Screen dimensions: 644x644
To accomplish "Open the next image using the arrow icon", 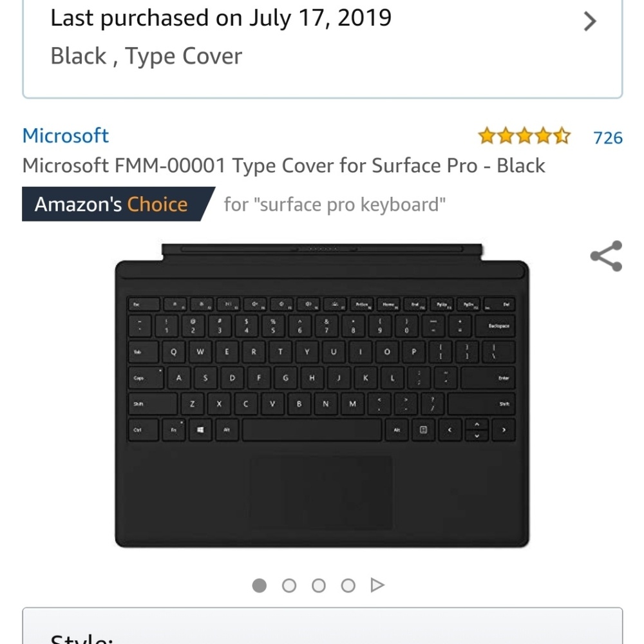I will tap(377, 585).
